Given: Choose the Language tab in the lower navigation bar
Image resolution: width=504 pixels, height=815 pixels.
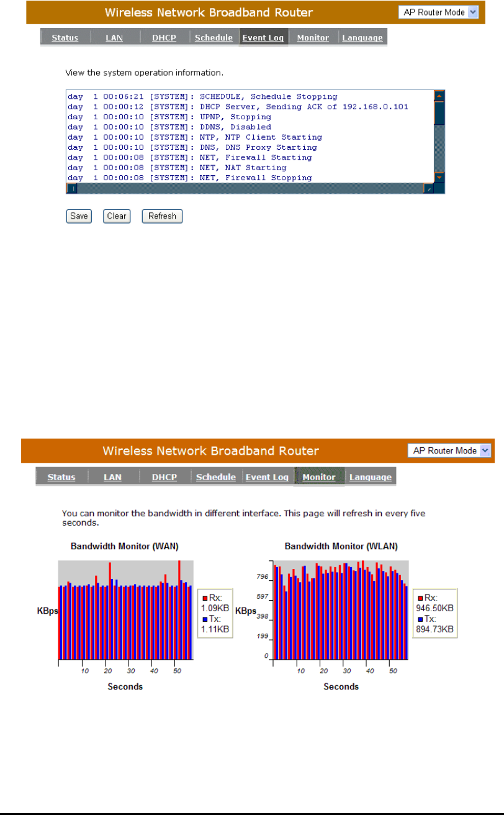Looking at the screenshot, I should (371, 477).
